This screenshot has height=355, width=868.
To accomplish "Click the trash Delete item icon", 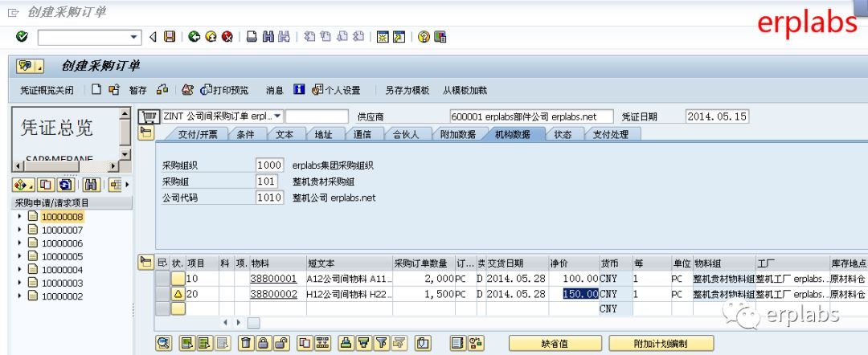I will click(247, 343).
